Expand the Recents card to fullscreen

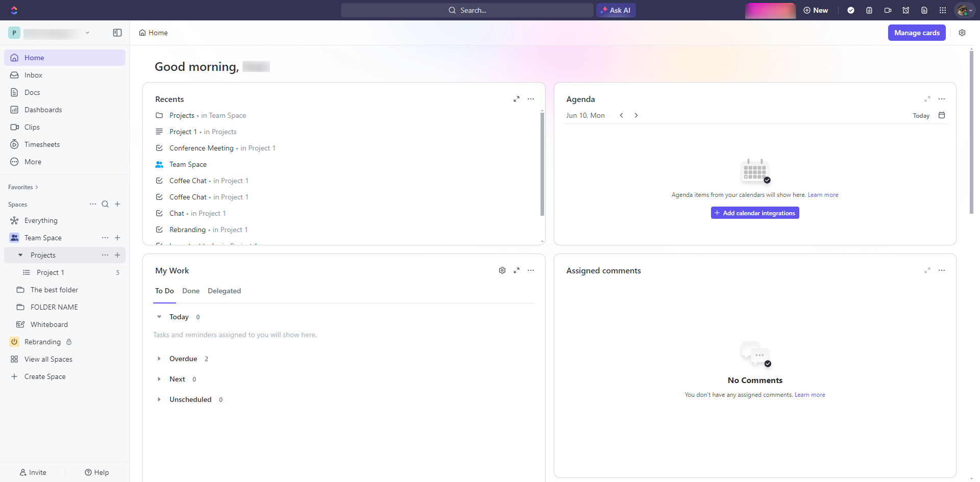(517, 99)
